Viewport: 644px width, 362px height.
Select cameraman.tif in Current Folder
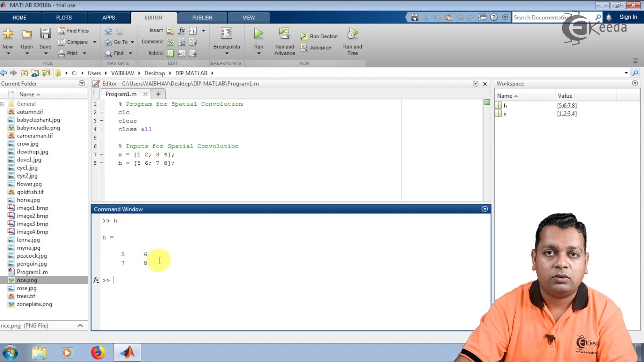coord(35,136)
